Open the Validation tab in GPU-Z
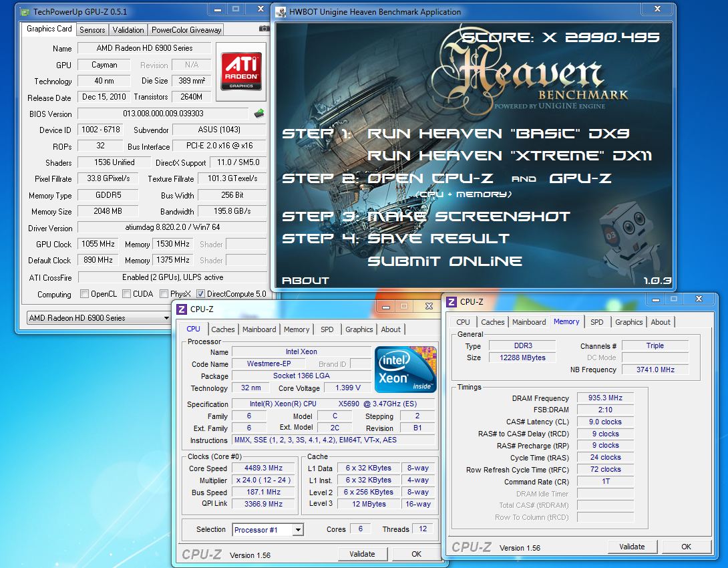 point(128,29)
